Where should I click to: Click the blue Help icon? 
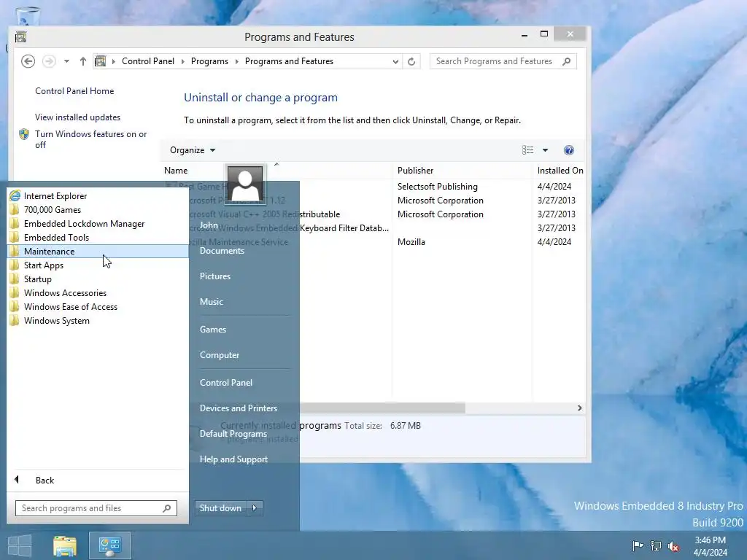pos(569,150)
